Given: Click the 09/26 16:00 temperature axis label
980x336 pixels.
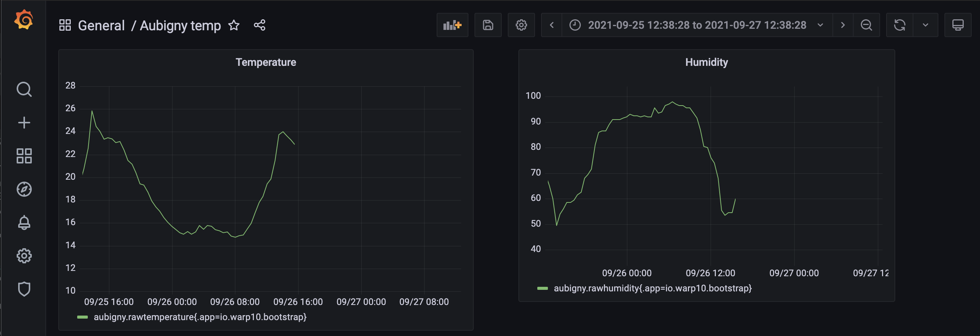Looking at the screenshot, I should 298,302.
